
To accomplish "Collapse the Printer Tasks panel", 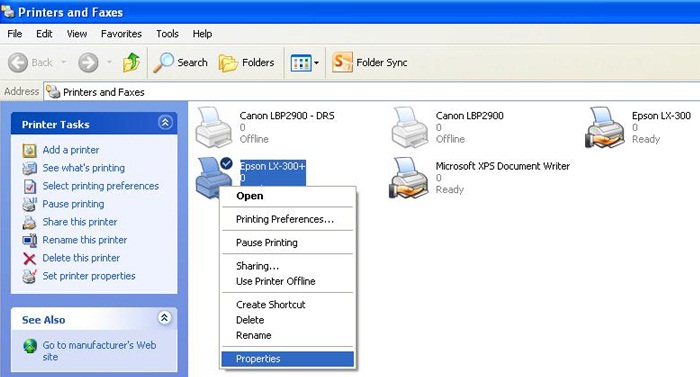I will (x=165, y=122).
